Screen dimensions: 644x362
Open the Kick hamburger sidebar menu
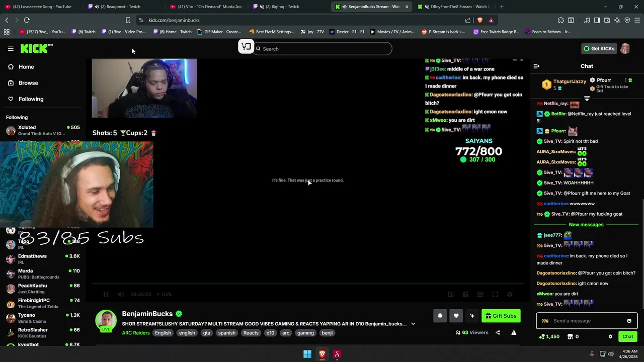coord(11,49)
